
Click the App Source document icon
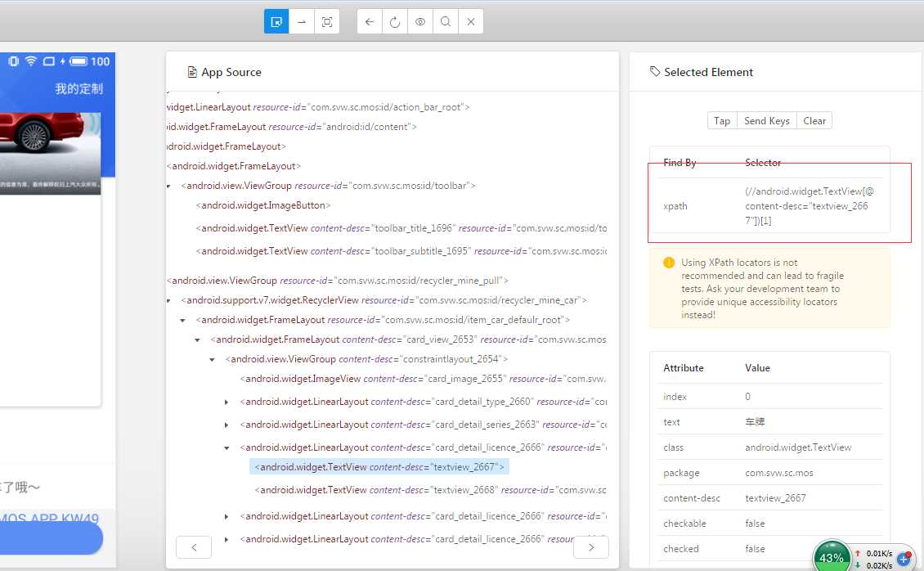coord(192,72)
